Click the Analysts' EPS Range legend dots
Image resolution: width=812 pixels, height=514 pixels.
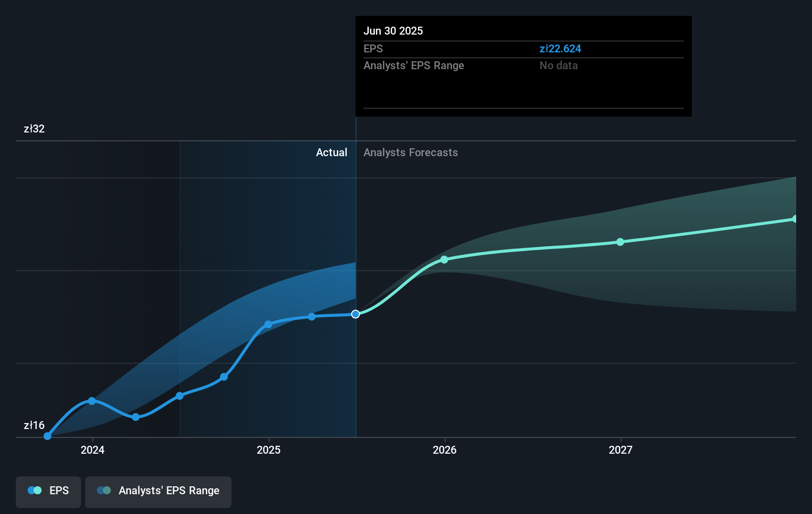pos(104,490)
